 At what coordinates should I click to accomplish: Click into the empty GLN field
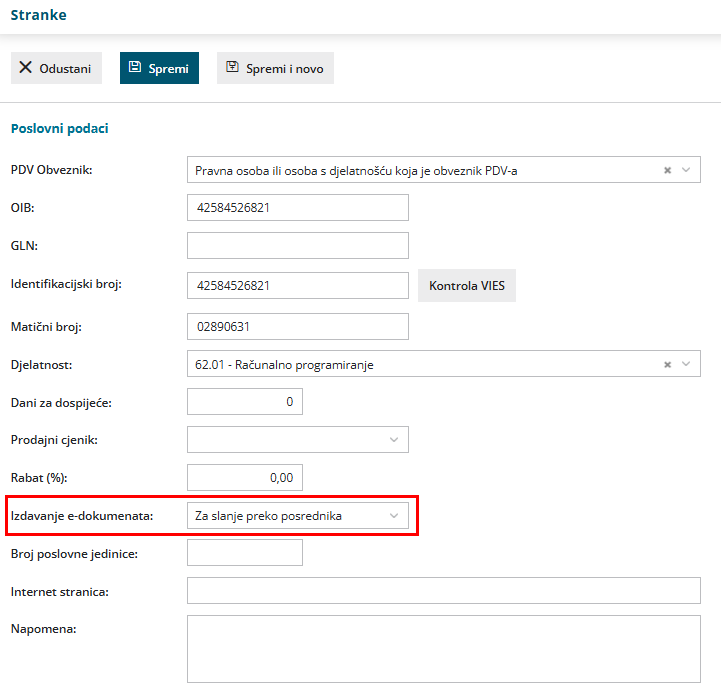point(298,246)
